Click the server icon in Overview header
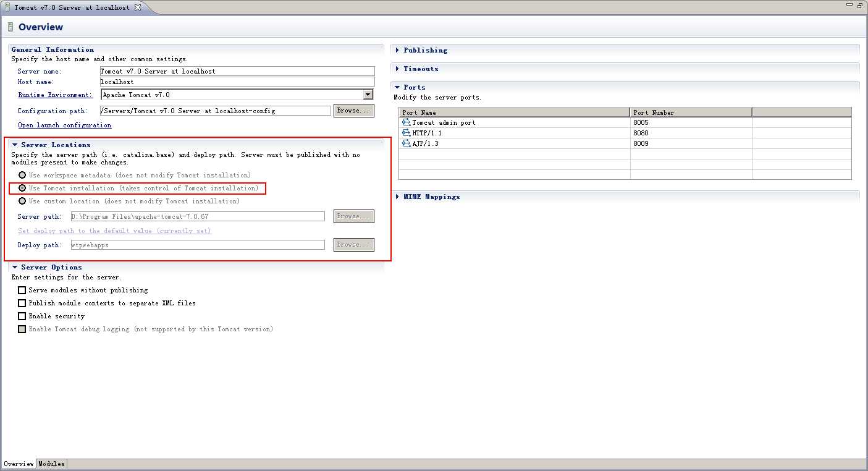The height and width of the screenshot is (471, 868). pyautogui.click(x=11, y=27)
